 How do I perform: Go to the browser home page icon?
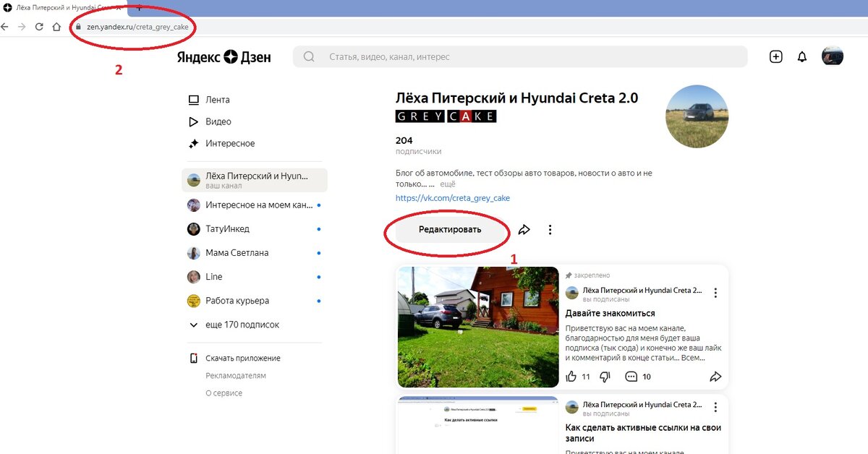(56, 27)
